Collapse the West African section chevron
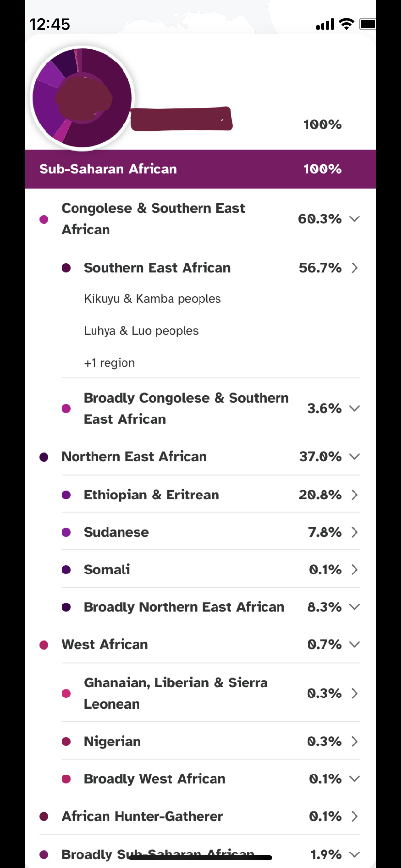 355,644
